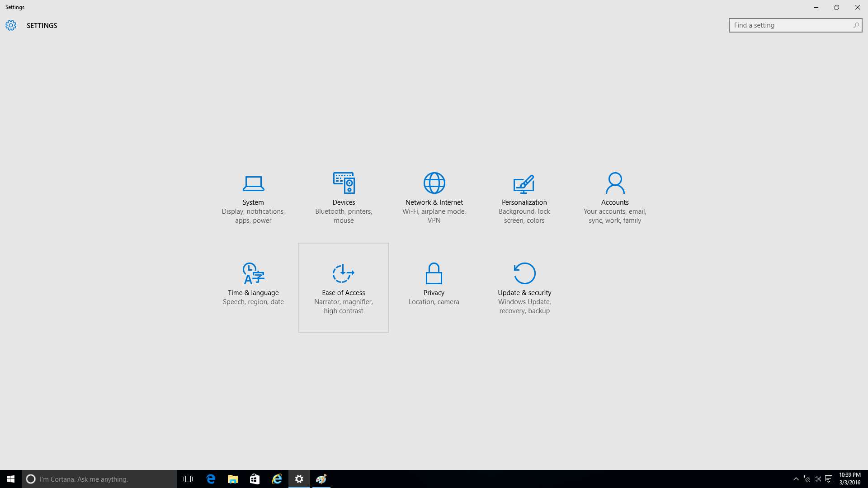Click Ease of Access label text
This screenshot has width=868, height=488.
pos(344,293)
